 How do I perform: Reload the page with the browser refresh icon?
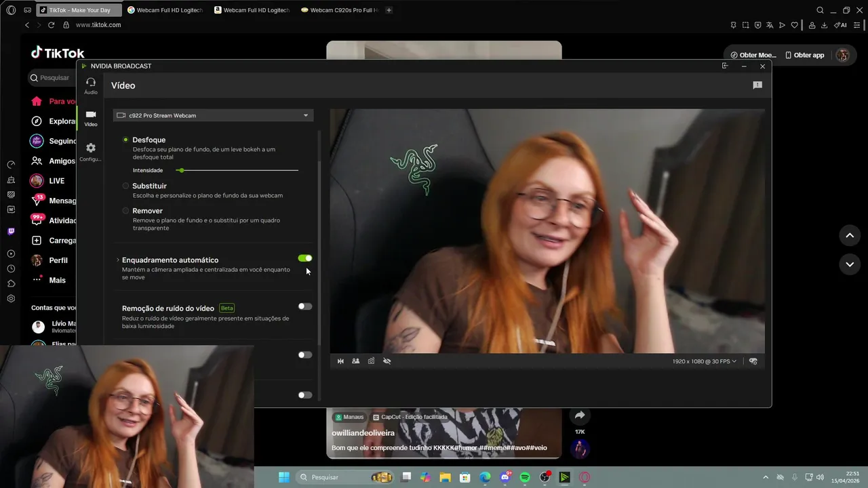[51, 25]
